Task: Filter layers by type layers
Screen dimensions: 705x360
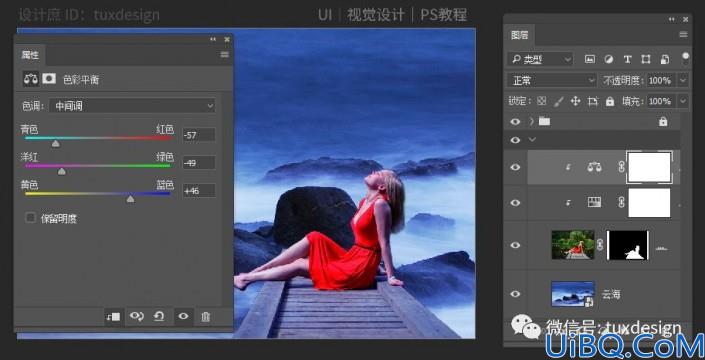Action: click(x=628, y=59)
